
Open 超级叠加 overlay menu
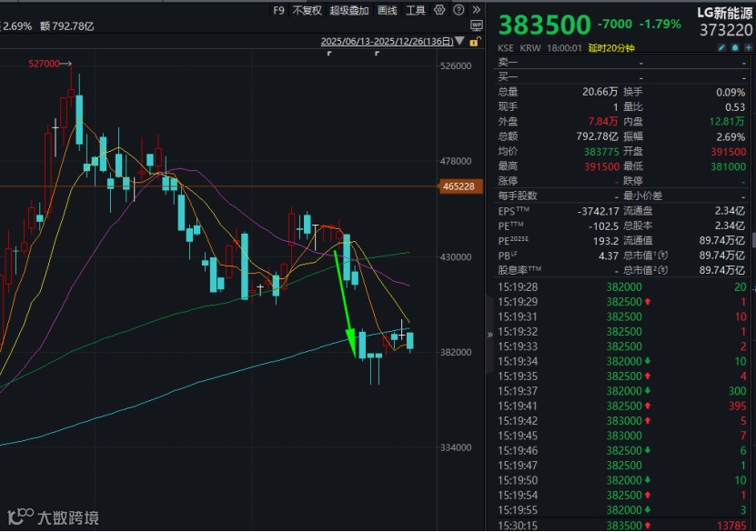349,10
